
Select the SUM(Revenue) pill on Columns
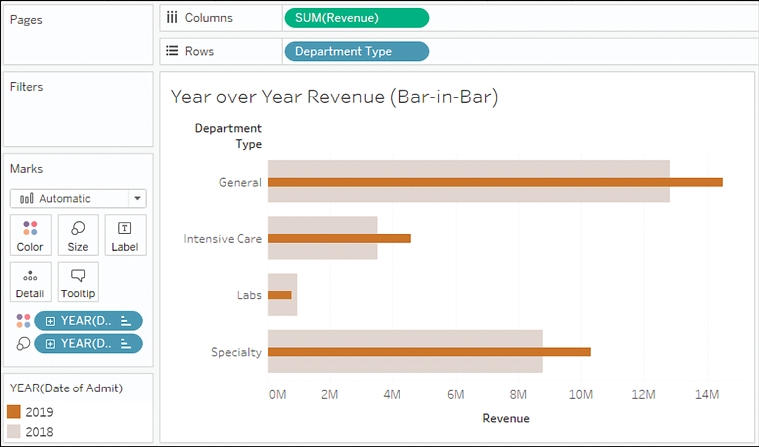click(x=355, y=18)
